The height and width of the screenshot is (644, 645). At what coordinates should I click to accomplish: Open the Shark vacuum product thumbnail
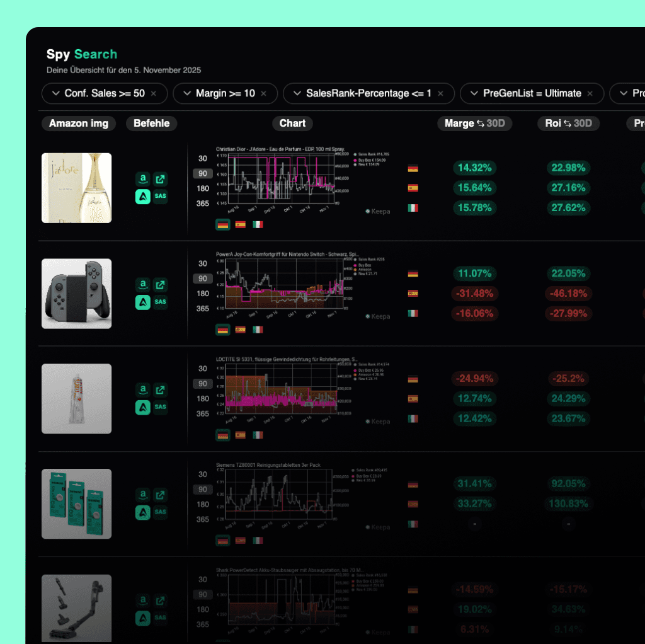[x=76, y=609]
